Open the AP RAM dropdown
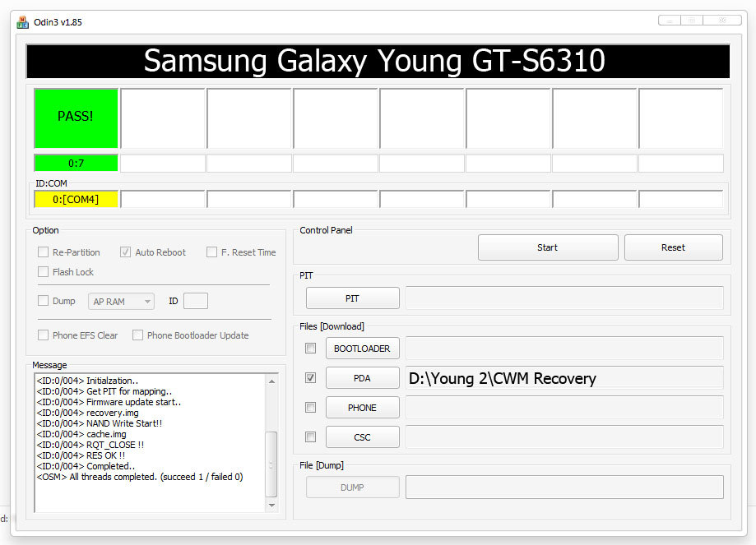The image size is (756, 545). (121, 301)
